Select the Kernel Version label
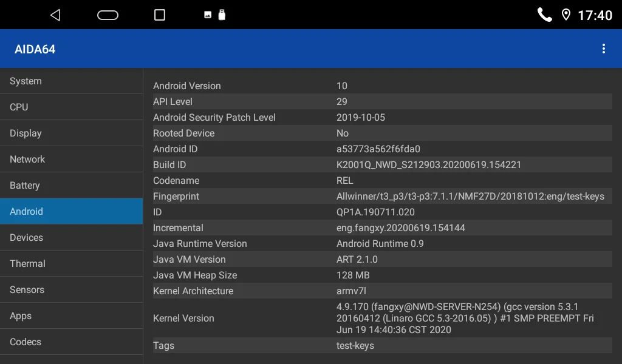622x364 pixels. pos(183,318)
